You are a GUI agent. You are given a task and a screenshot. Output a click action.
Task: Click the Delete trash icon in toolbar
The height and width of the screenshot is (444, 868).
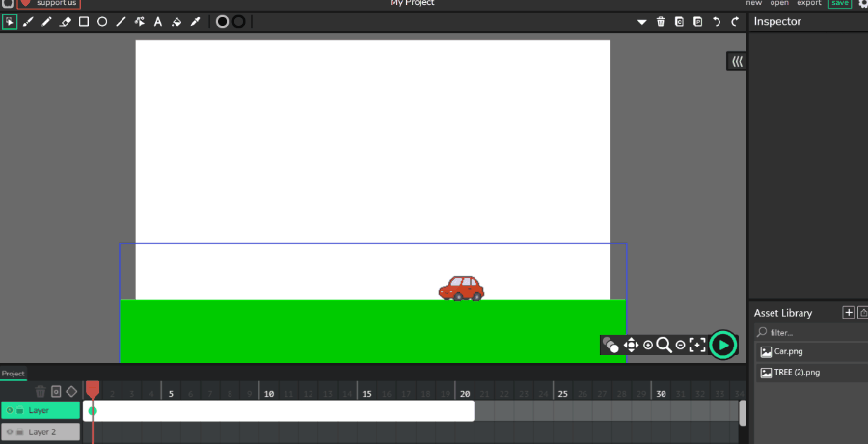click(x=661, y=22)
